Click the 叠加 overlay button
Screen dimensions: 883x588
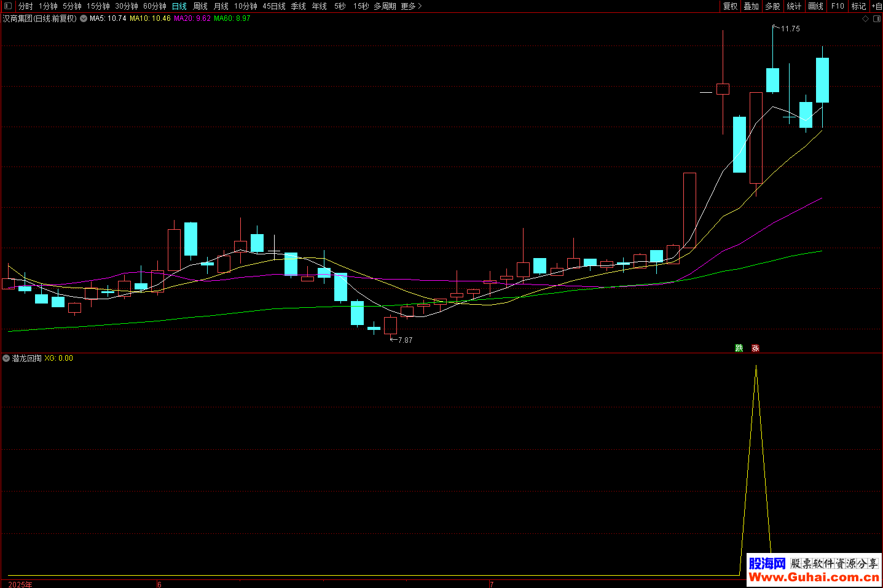752,6
